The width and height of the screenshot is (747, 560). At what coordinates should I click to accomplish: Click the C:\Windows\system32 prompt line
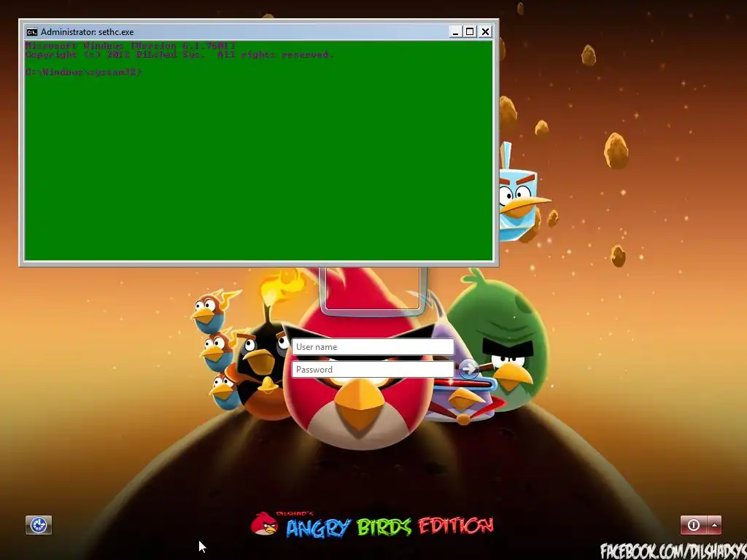click(x=84, y=72)
